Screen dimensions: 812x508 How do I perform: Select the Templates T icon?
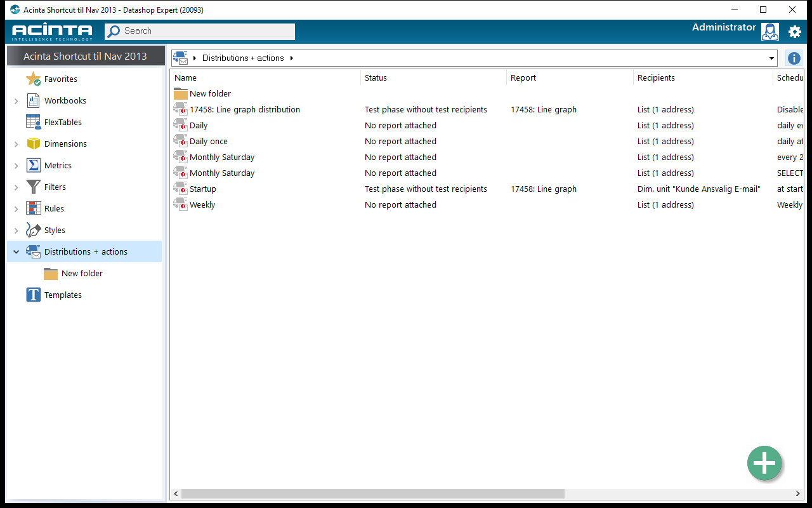tap(33, 295)
